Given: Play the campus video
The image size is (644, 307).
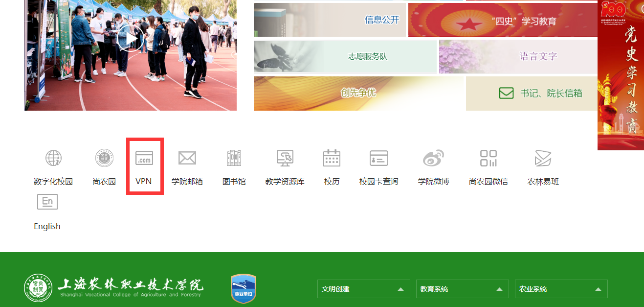Looking at the screenshot, I should 131,38.
